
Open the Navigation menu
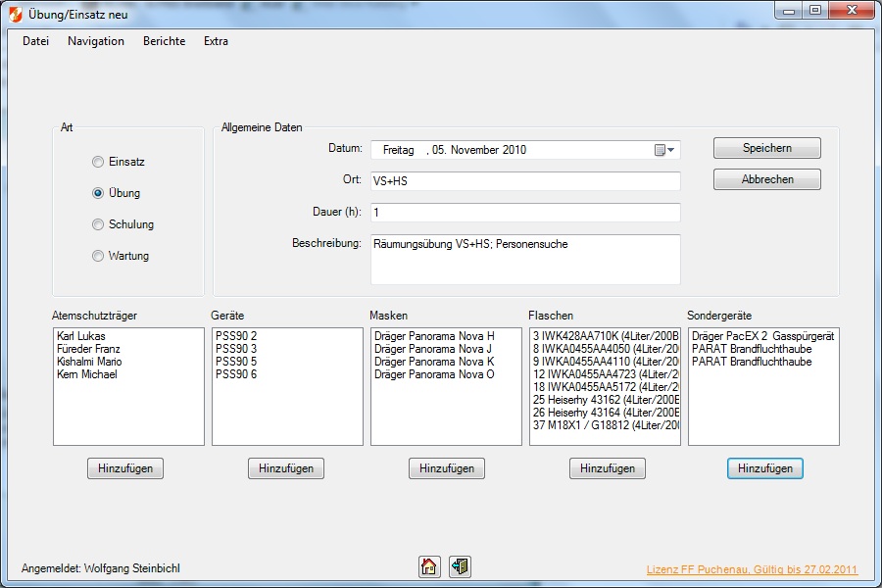tap(96, 41)
